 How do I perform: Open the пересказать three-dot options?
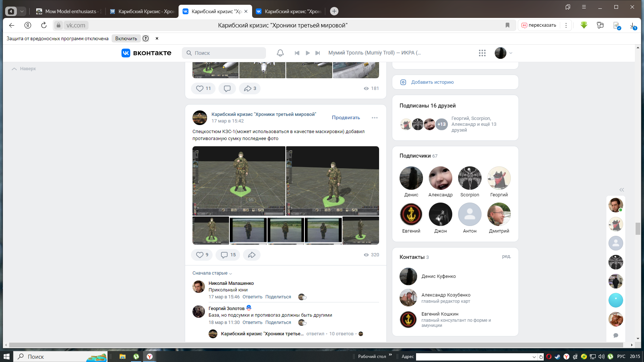[566, 25]
